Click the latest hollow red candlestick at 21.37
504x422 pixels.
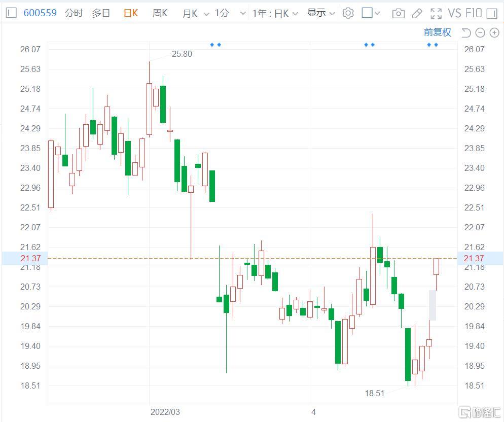[x=436, y=266]
